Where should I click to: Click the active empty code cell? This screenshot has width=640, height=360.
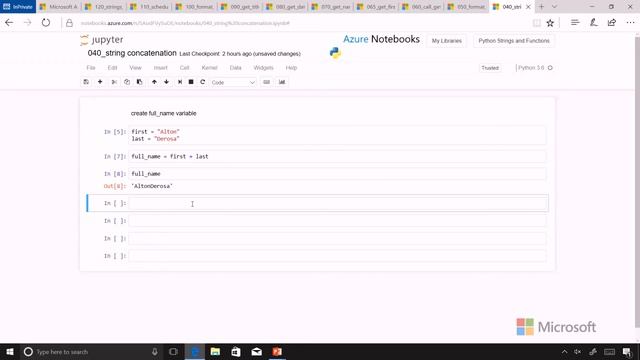click(x=337, y=203)
